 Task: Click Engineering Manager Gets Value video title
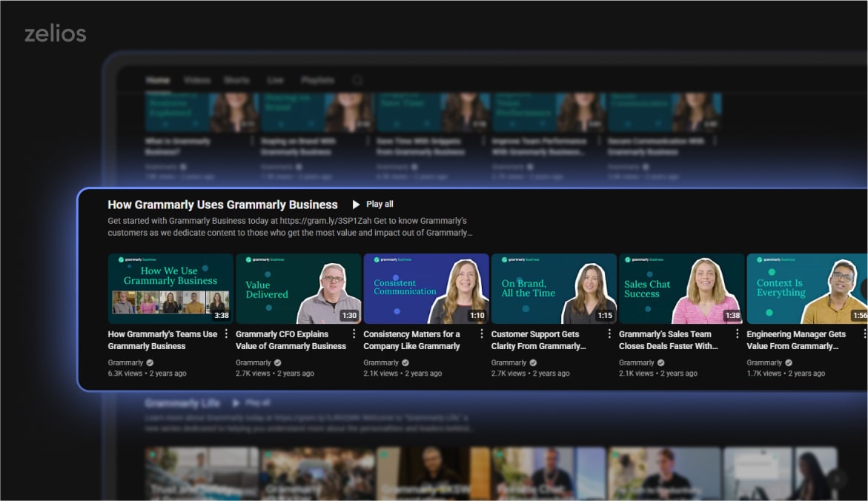pos(795,340)
